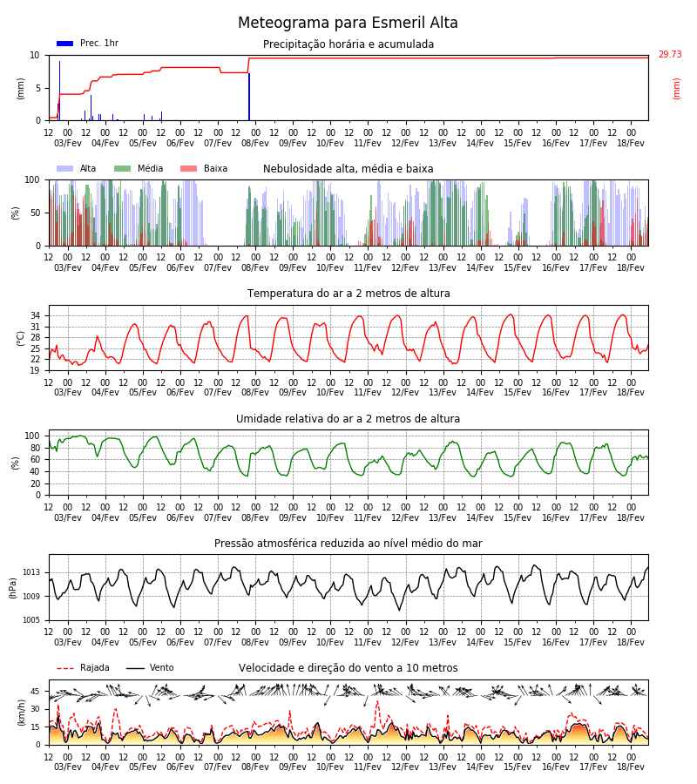Screen dimensions: 697x784
Task: Click the red Baixa legend swatch
Action: coord(188,168)
